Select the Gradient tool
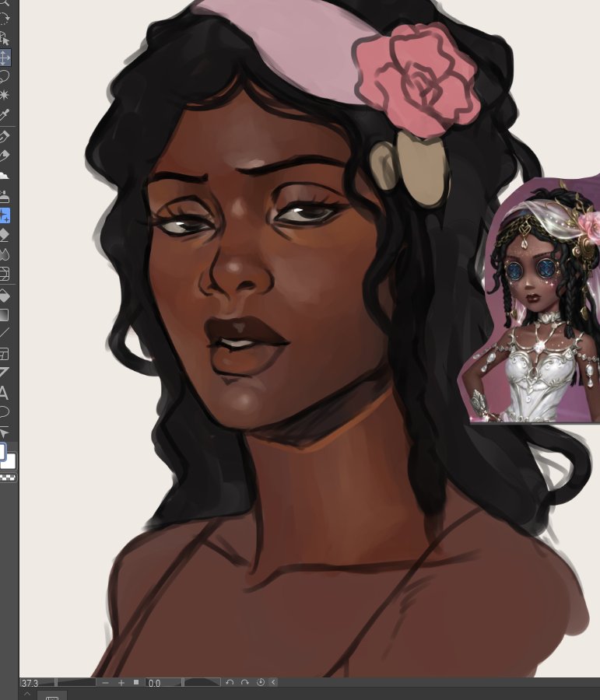Viewport: 600px width, 700px height. coord(4,315)
